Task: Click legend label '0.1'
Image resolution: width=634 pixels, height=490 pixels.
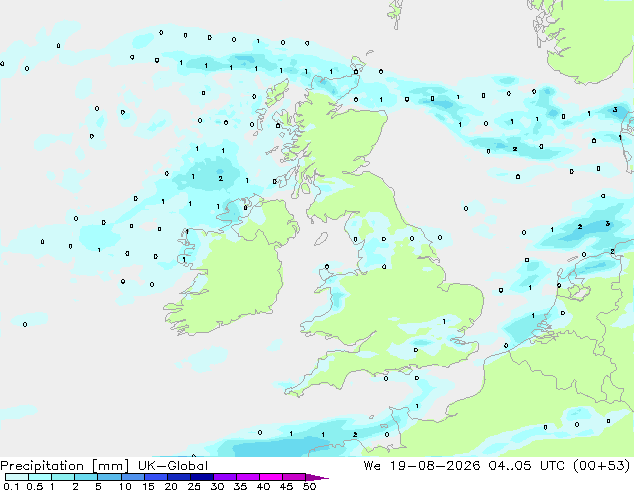Action: (11, 486)
